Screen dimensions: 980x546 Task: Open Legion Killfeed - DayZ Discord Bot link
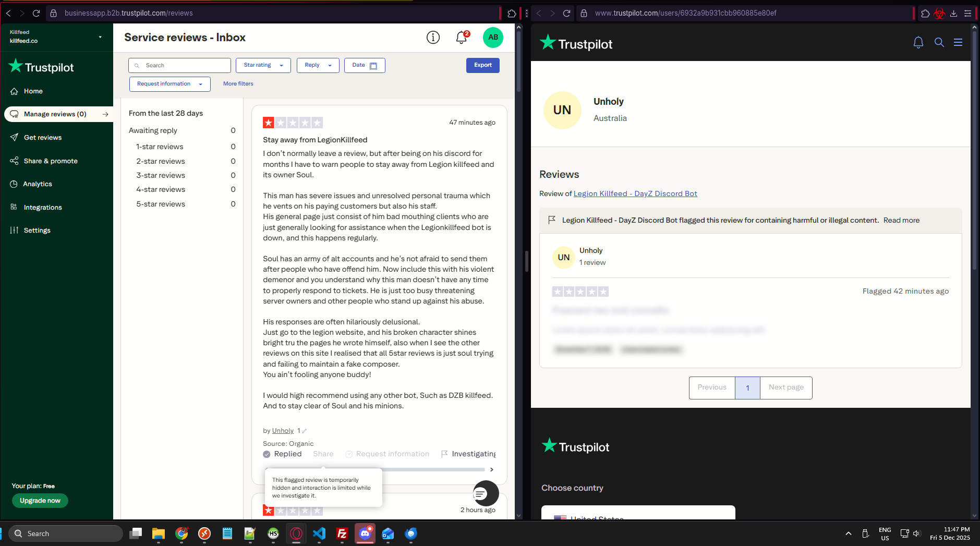pos(635,194)
